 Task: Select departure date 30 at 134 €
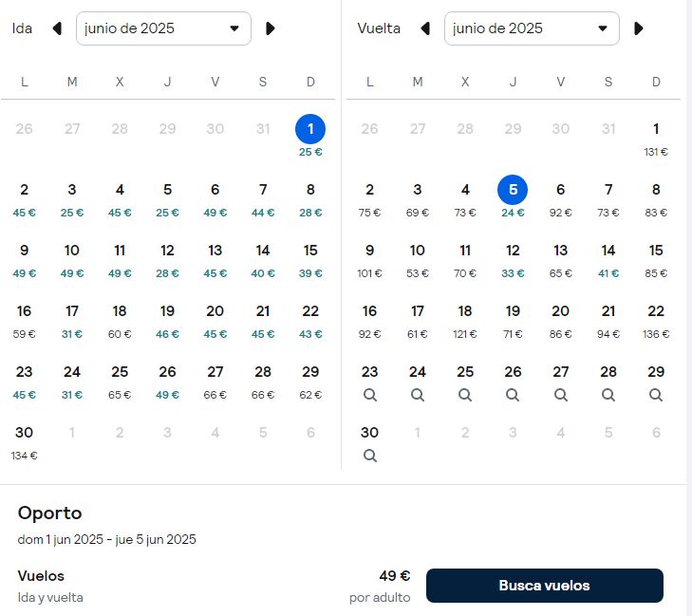coord(25,442)
